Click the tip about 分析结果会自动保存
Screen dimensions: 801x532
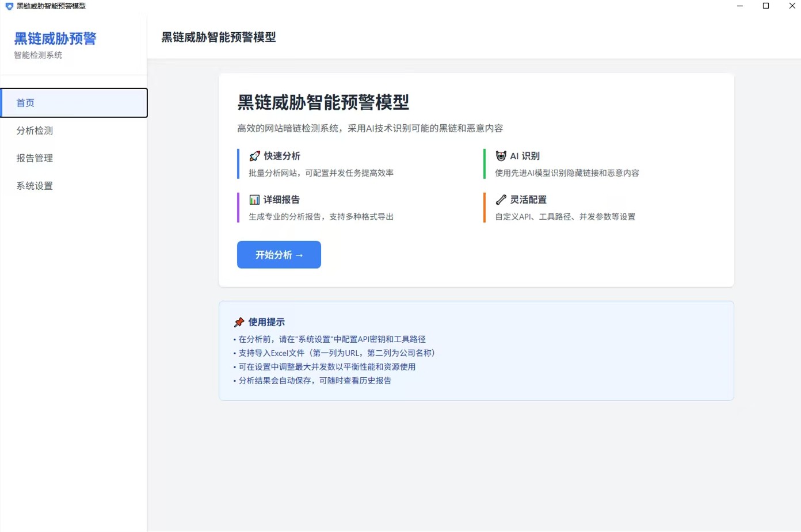[312, 381]
